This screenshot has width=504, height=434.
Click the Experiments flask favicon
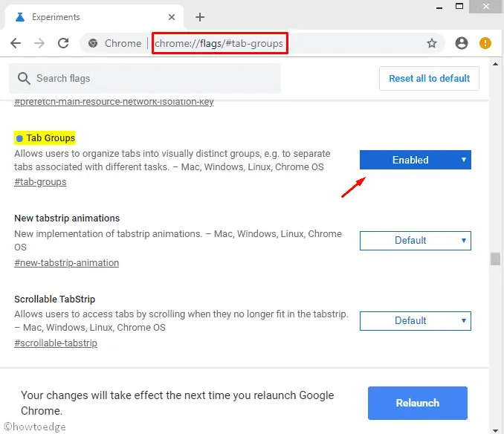20,17
